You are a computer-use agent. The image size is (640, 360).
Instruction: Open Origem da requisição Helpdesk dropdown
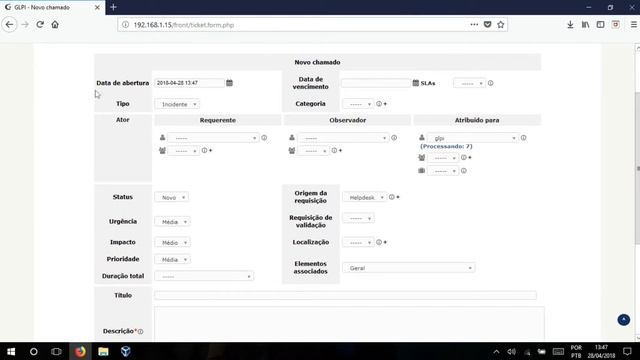tap(364, 198)
